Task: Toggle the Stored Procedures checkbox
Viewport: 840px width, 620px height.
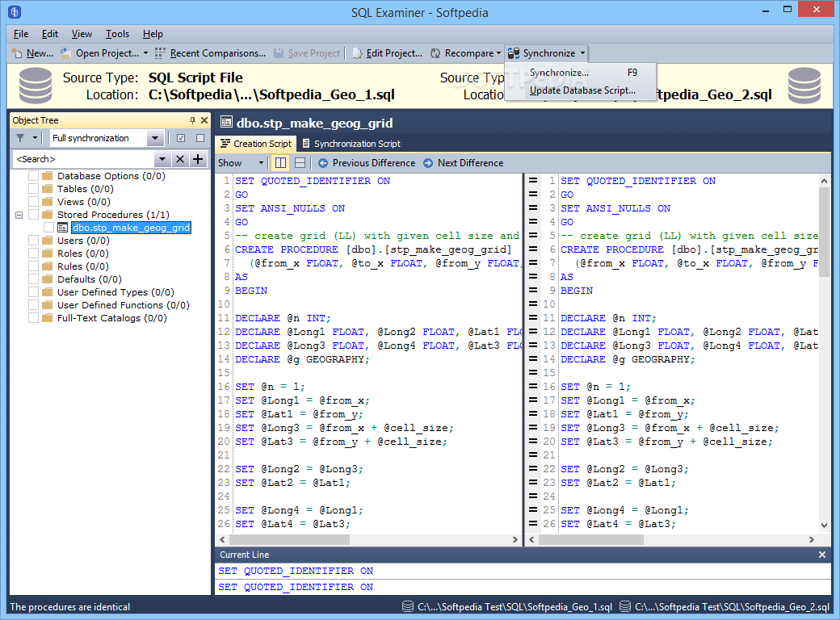Action: 34,214
